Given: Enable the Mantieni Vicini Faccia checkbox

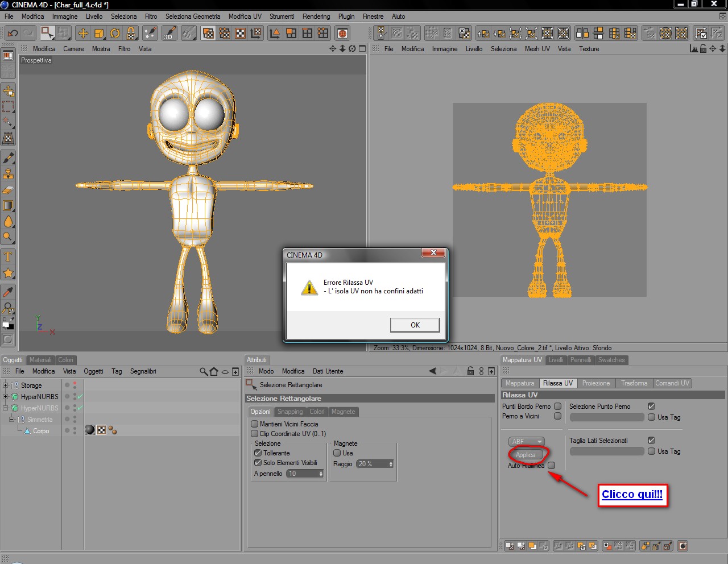Looking at the screenshot, I should [x=255, y=424].
